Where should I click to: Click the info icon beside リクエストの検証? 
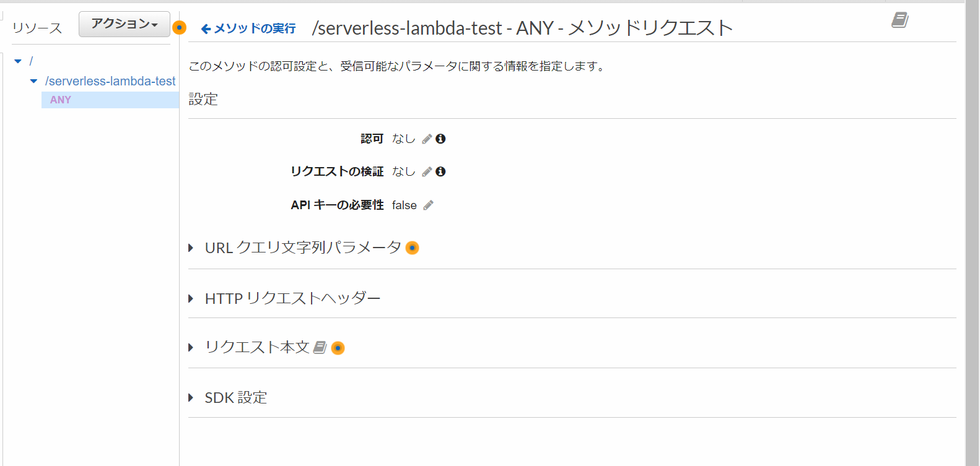point(440,171)
